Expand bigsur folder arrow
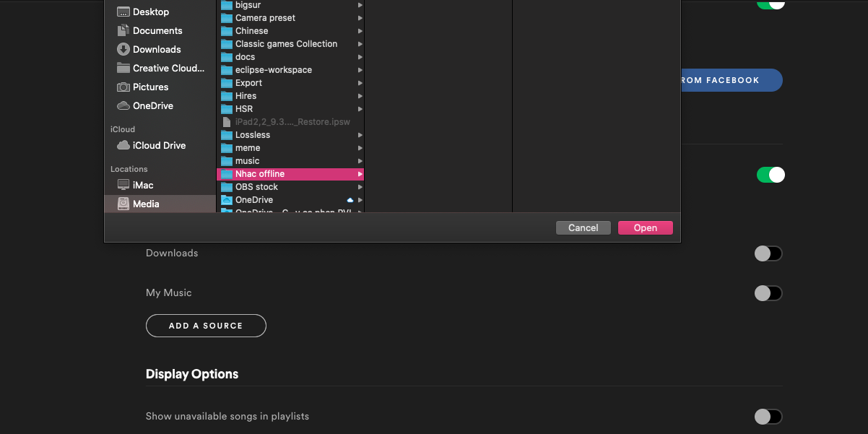Viewport: 868px width, 434px height. (360, 5)
